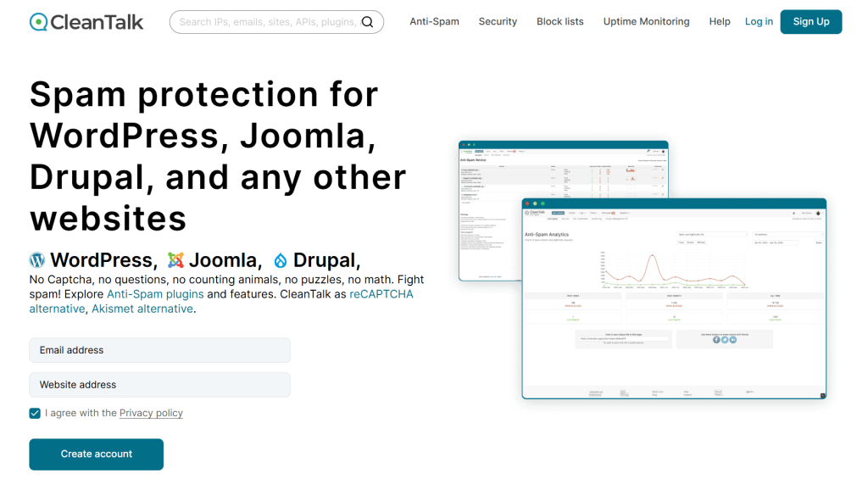Click the CleanTalk logo icon
Viewport: 868px width, 501px height.
pyautogui.click(x=39, y=22)
